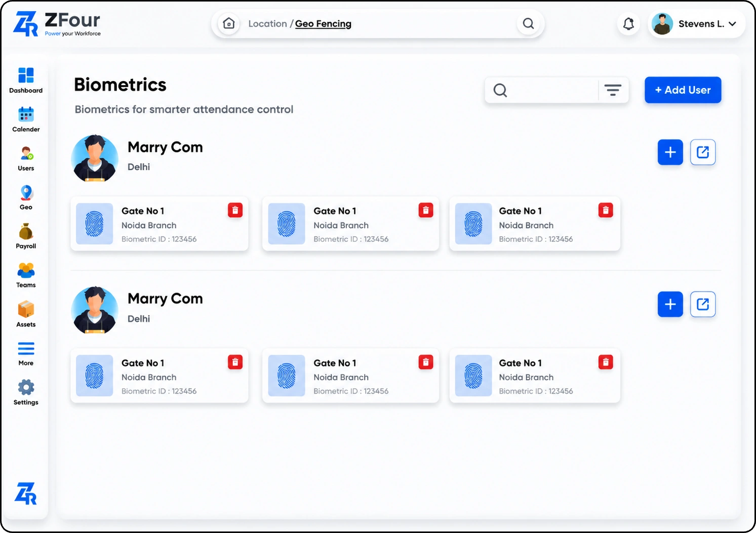Delete first Gate No 1 card, first user
Screen dimensions: 756x533
point(235,210)
